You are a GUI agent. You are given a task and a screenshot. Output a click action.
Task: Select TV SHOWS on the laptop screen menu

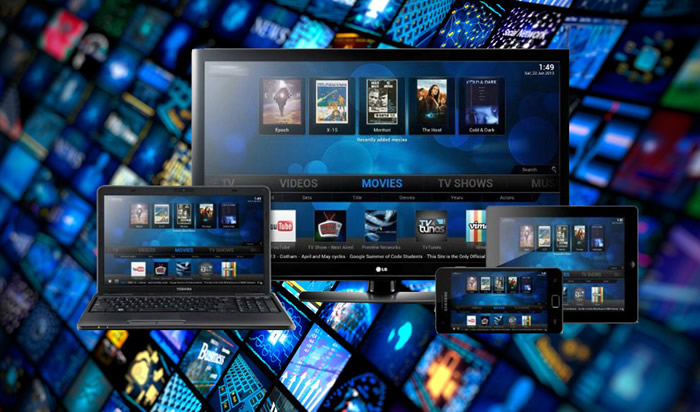click(221, 250)
